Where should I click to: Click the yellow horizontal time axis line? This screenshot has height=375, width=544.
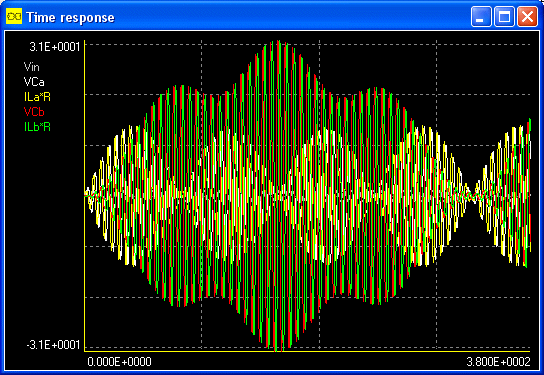(x=307, y=351)
